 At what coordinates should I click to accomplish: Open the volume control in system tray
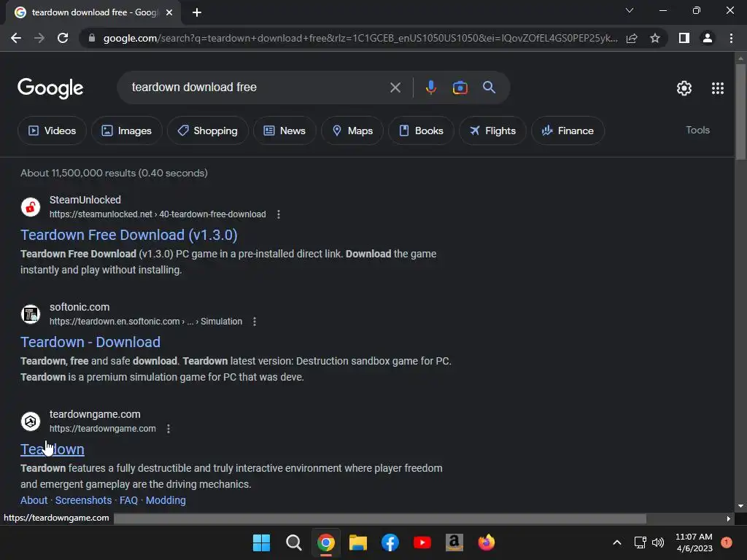658,542
